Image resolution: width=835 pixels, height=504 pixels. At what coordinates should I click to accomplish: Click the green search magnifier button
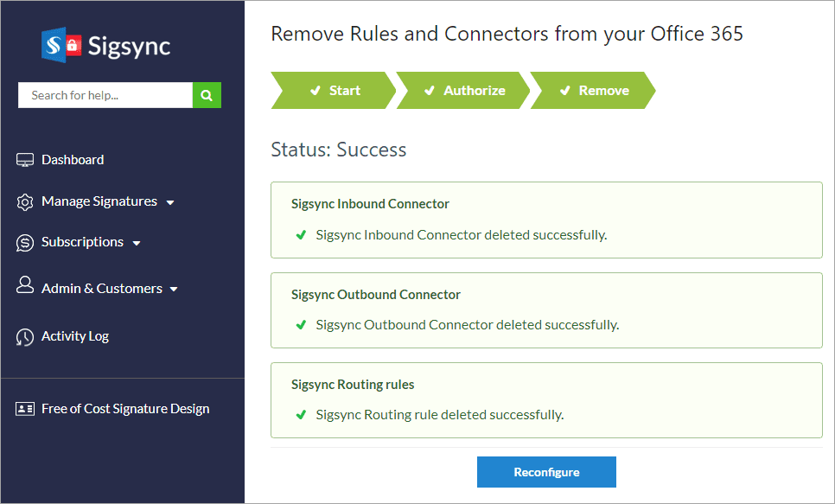207,95
